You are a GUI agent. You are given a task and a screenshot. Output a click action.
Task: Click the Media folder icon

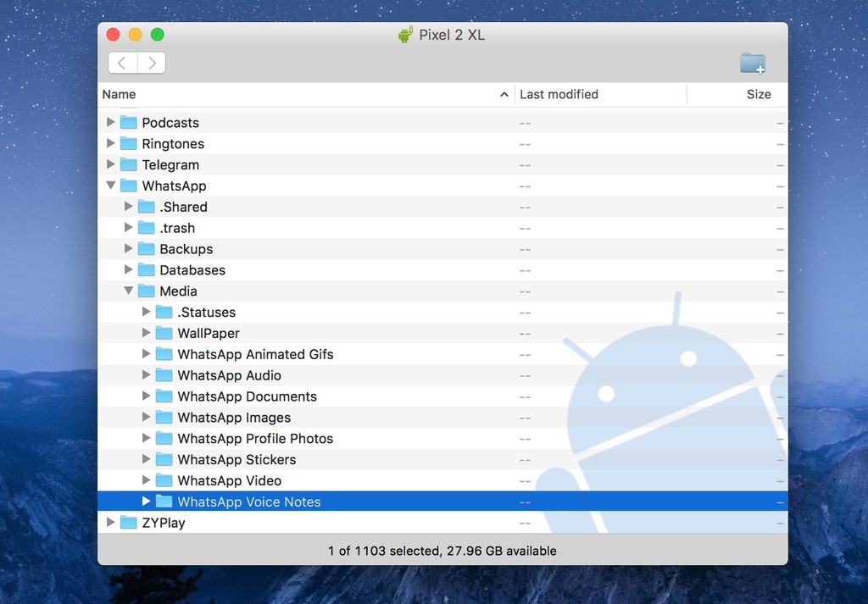click(x=146, y=291)
